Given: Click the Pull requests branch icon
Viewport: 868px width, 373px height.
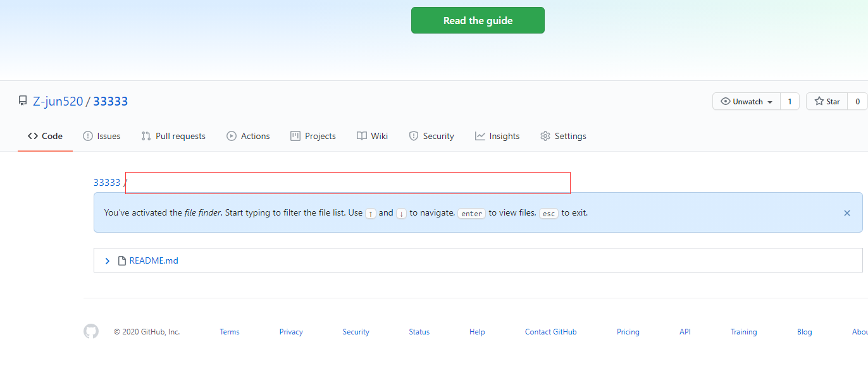Looking at the screenshot, I should [x=146, y=136].
